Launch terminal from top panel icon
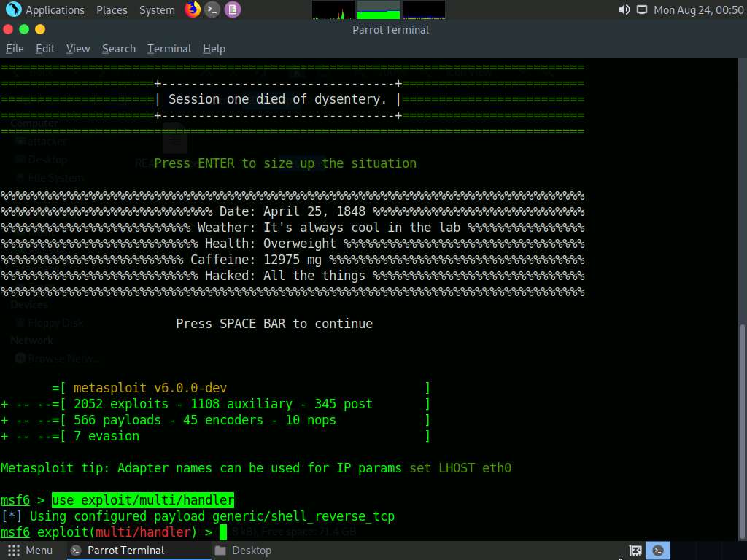The height and width of the screenshot is (560, 747). 212,9
